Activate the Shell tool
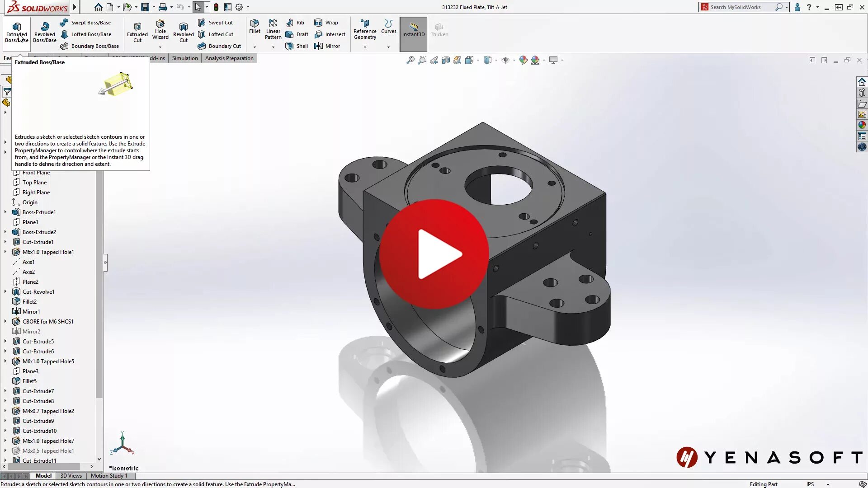This screenshot has height=488, width=868. [x=297, y=46]
